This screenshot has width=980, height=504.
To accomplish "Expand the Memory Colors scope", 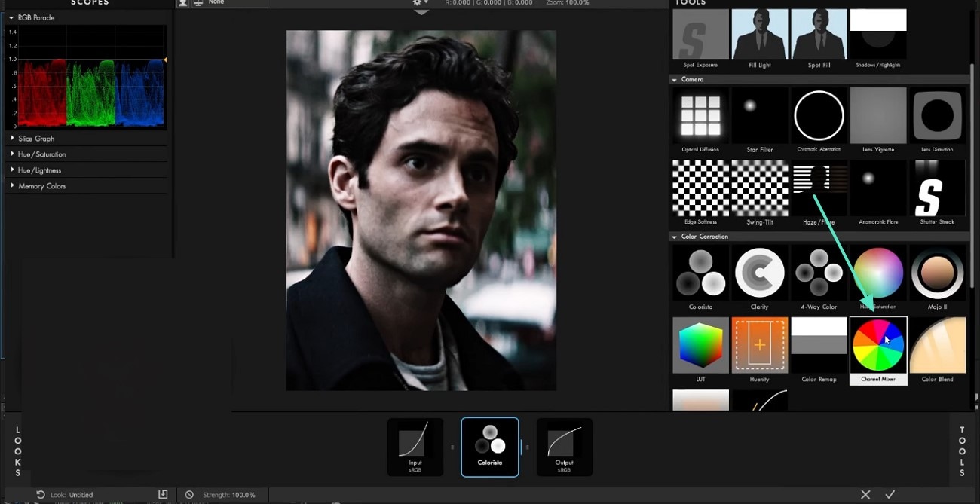I will pos(12,186).
